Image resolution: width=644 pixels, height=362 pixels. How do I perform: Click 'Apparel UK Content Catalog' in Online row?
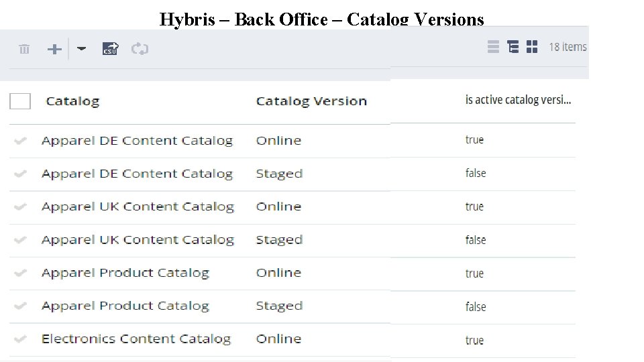tap(138, 206)
